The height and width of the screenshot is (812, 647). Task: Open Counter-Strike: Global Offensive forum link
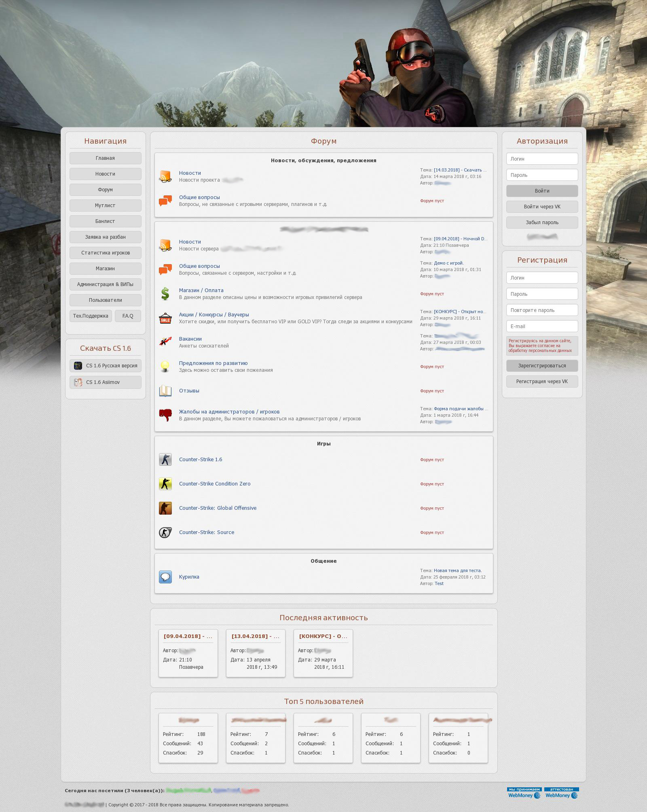pyautogui.click(x=218, y=508)
